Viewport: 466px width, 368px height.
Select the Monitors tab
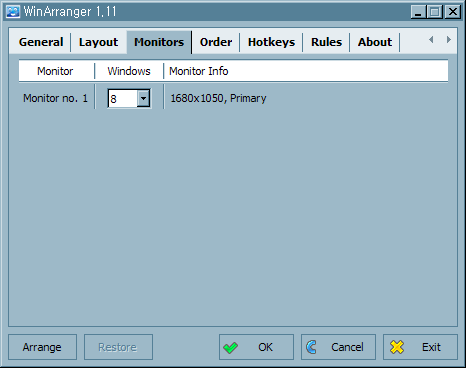(x=159, y=42)
